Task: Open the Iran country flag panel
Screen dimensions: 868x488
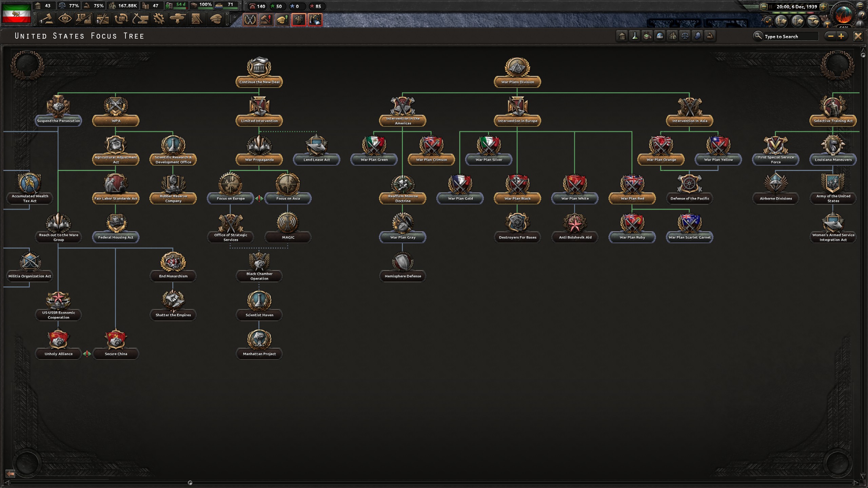Action: pyautogui.click(x=16, y=14)
